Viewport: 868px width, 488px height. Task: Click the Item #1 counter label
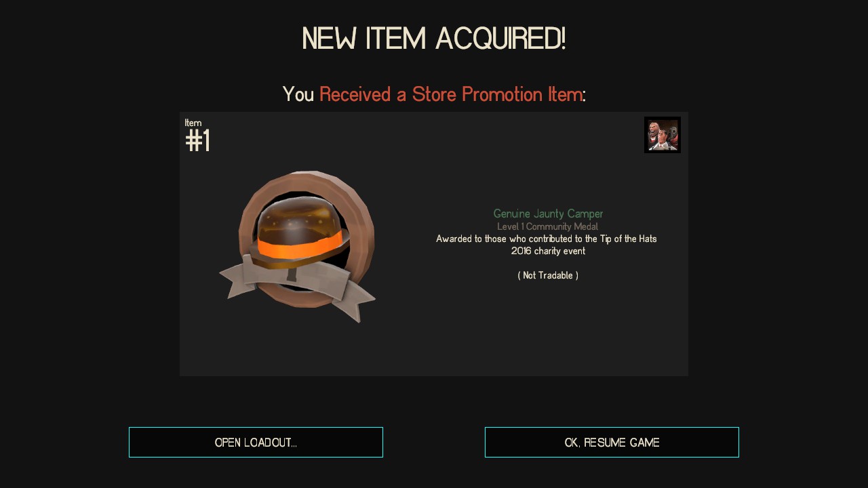[197, 135]
